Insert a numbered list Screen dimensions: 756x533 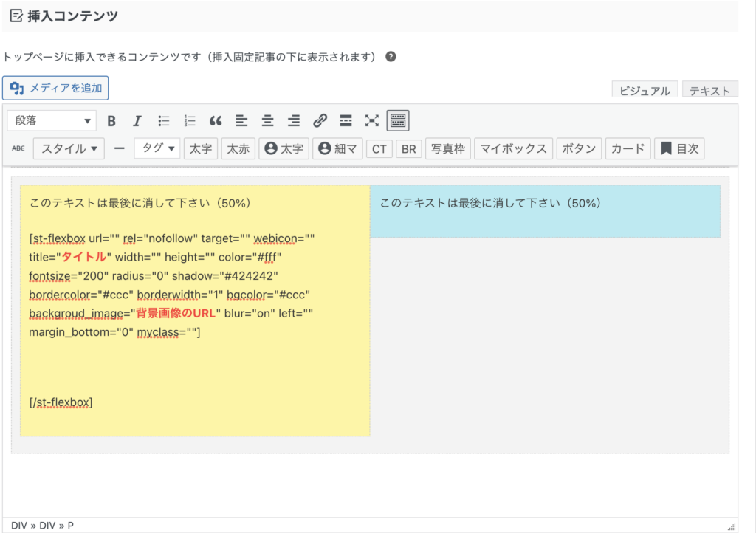(x=190, y=121)
